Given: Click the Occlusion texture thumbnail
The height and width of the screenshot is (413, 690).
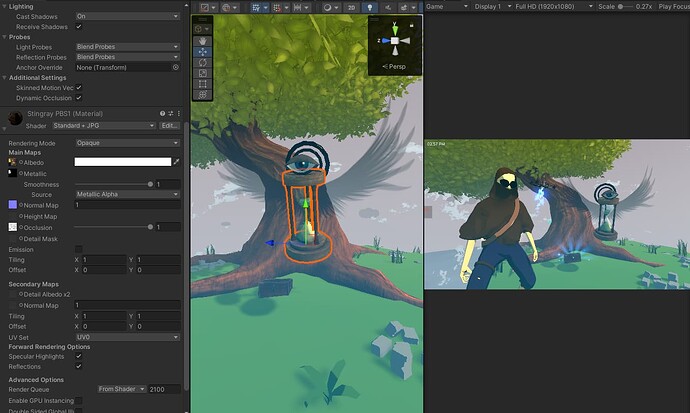Looking at the screenshot, I should tap(12, 227).
